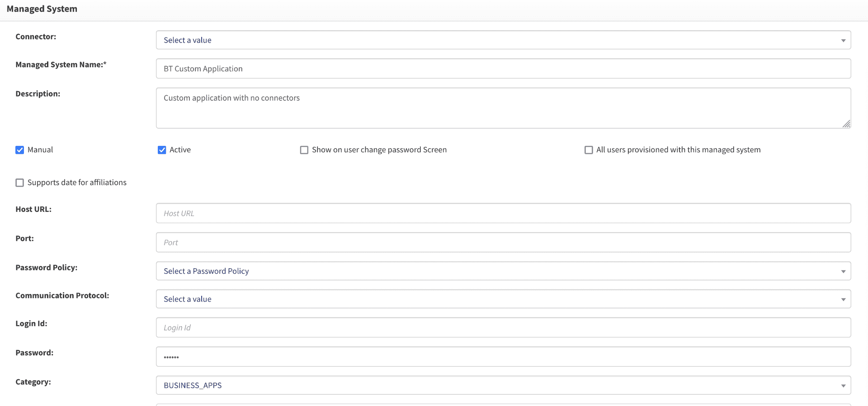Click the Connector: field label

tap(36, 37)
